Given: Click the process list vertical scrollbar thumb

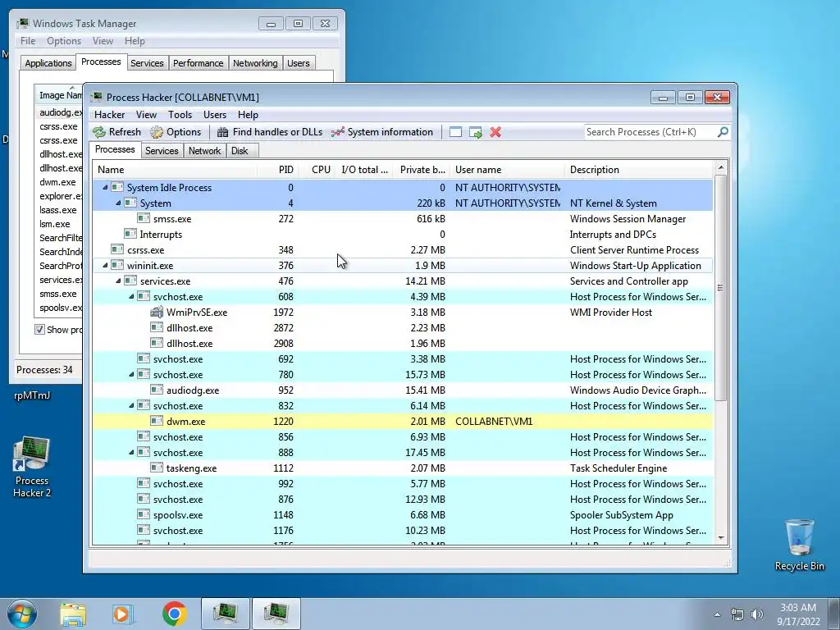Looking at the screenshot, I should 720,288.
